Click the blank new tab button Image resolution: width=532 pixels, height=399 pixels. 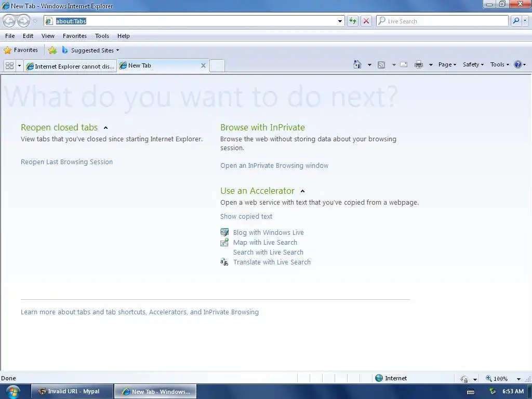[217, 65]
